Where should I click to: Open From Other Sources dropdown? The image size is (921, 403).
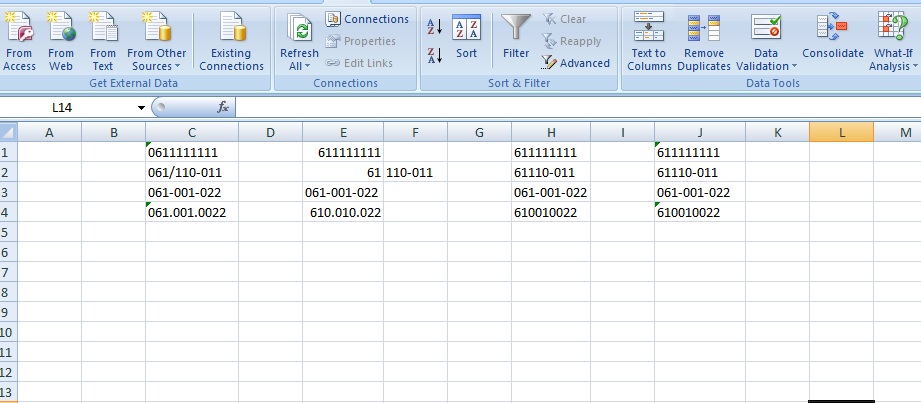(156, 42)
